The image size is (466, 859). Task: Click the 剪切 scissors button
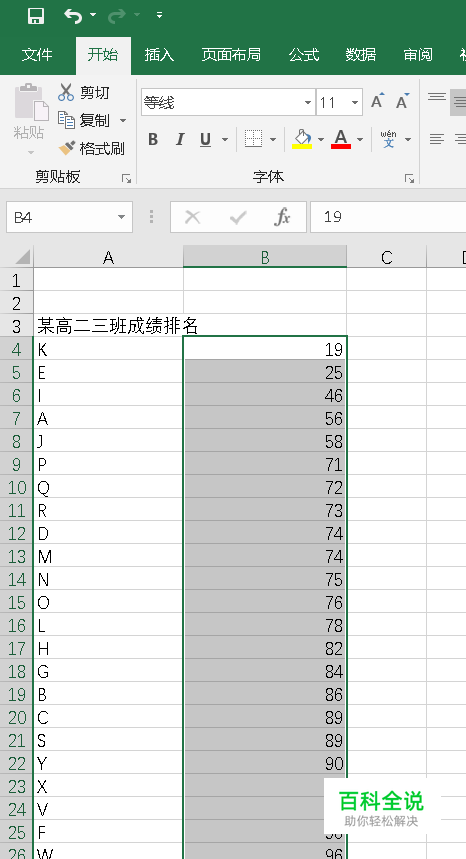(83, 93)
